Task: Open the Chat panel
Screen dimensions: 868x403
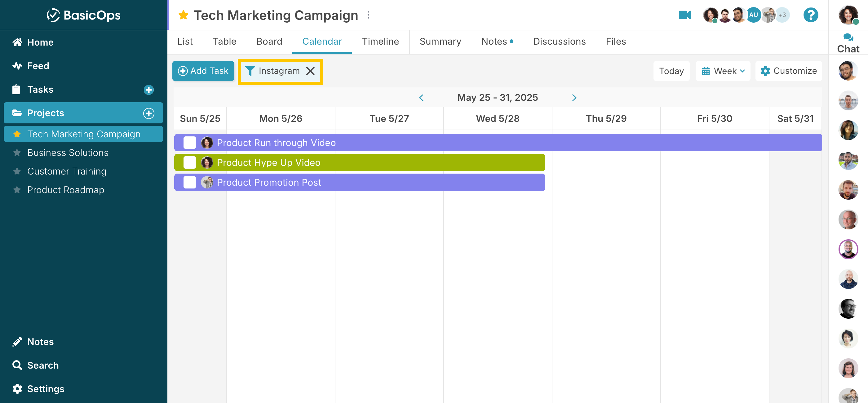Action: pyautogui.click(x=848, y=43)
